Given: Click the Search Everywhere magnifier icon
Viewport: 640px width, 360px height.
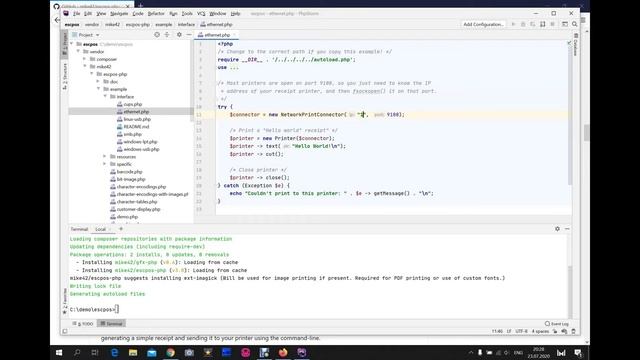Looking at the screenshot, I should click(x=574, y=24).
